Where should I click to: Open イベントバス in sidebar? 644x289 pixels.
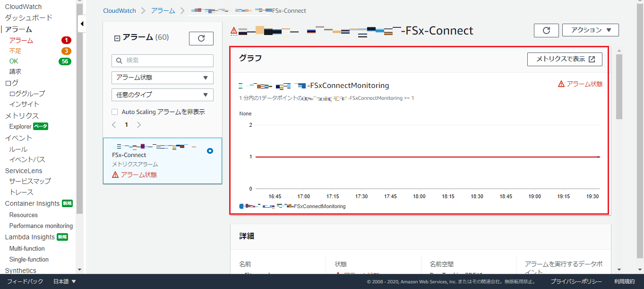(x=27, y=160)
